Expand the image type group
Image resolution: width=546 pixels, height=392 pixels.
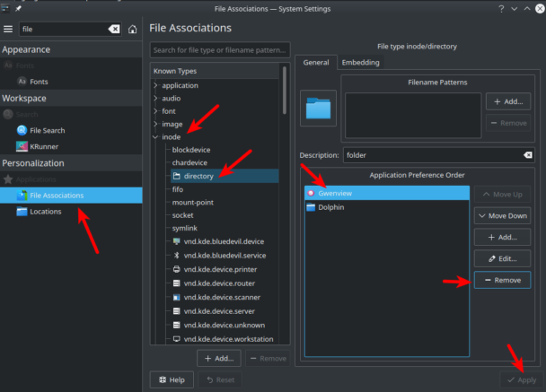point(155,124)
